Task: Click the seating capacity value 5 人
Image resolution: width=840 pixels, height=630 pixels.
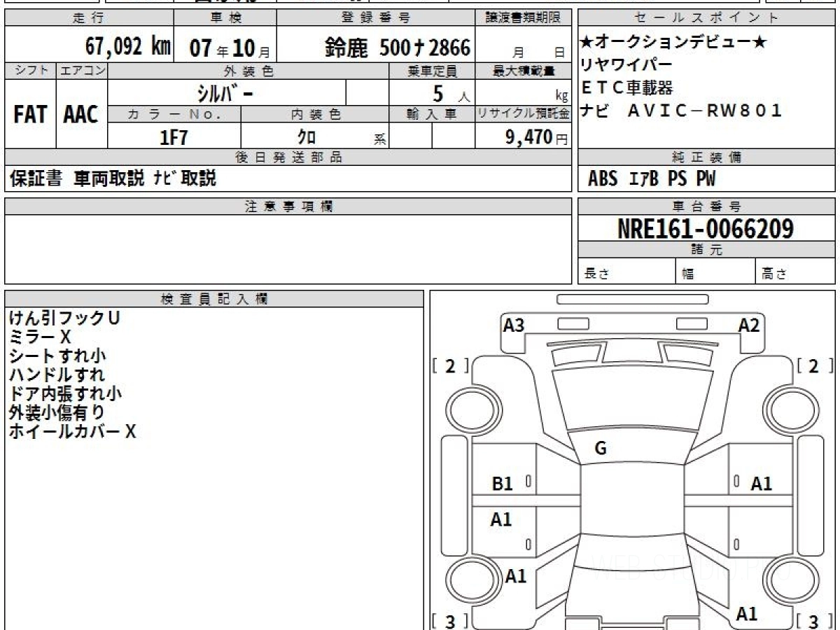Action: [451, 93]
